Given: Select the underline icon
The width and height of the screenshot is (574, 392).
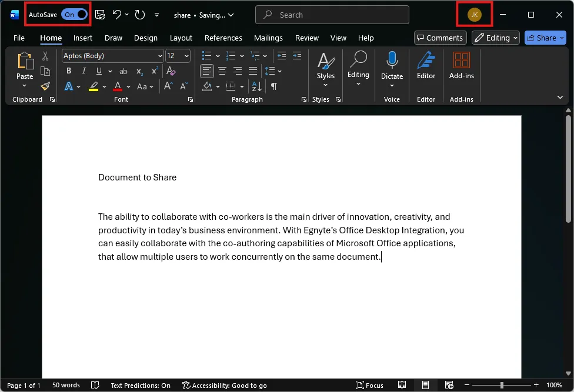Looking at the screenshot, I should (98, 71).
